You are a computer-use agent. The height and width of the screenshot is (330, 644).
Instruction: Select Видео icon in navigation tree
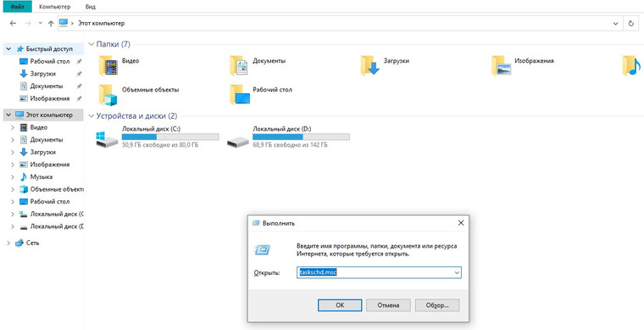point(24,127)
